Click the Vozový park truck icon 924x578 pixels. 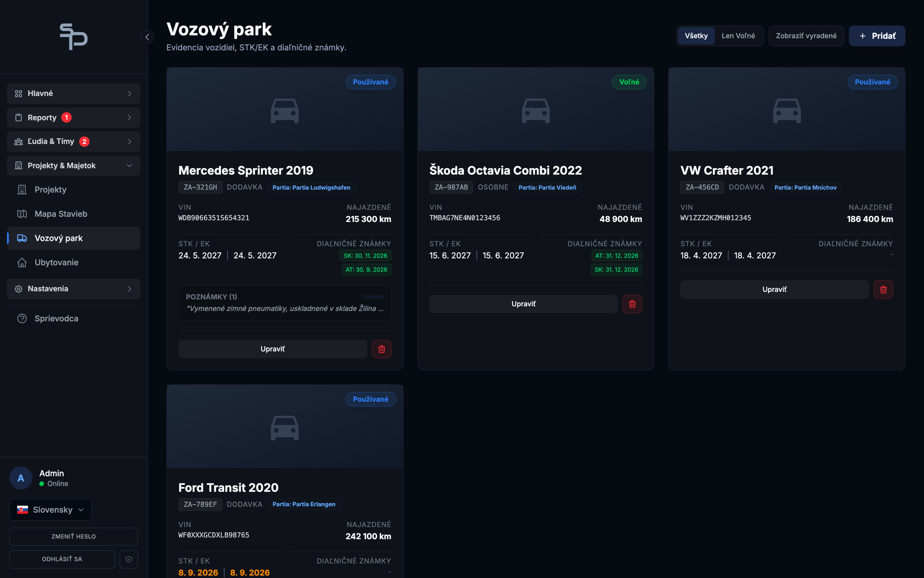22,238
